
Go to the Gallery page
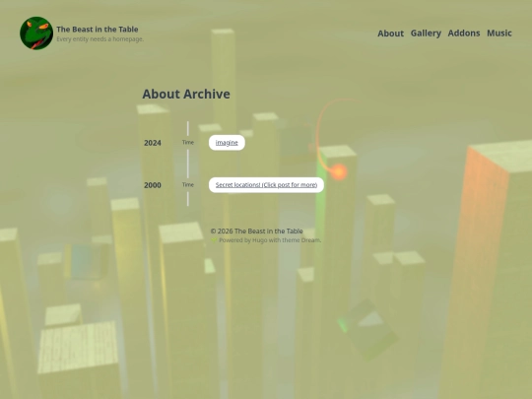(x=426, y=33)
